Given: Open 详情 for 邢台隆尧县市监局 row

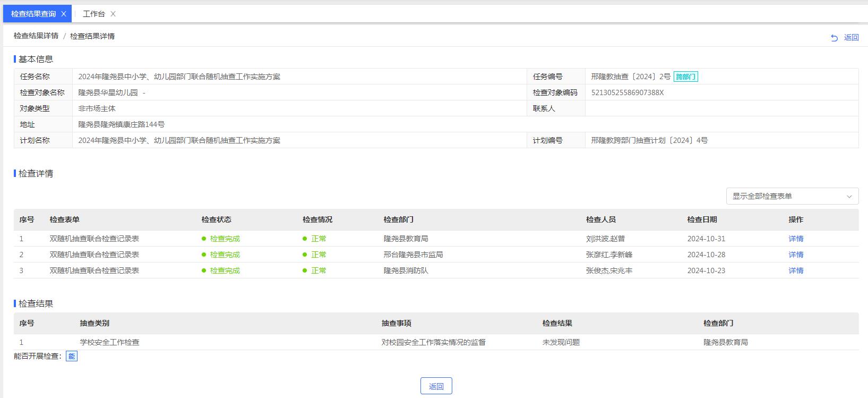Looking at the screenshot, I should click(796, 255).
